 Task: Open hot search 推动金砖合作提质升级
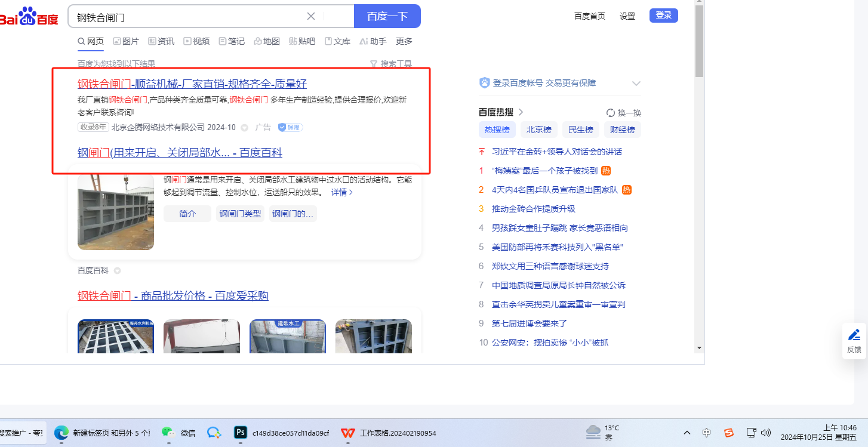534,209
